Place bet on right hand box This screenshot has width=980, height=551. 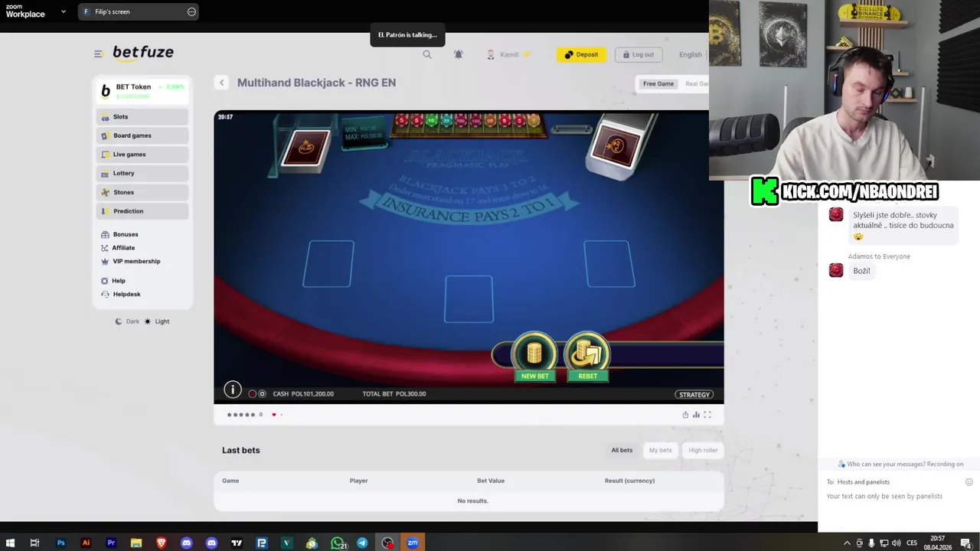click(609, 264)
